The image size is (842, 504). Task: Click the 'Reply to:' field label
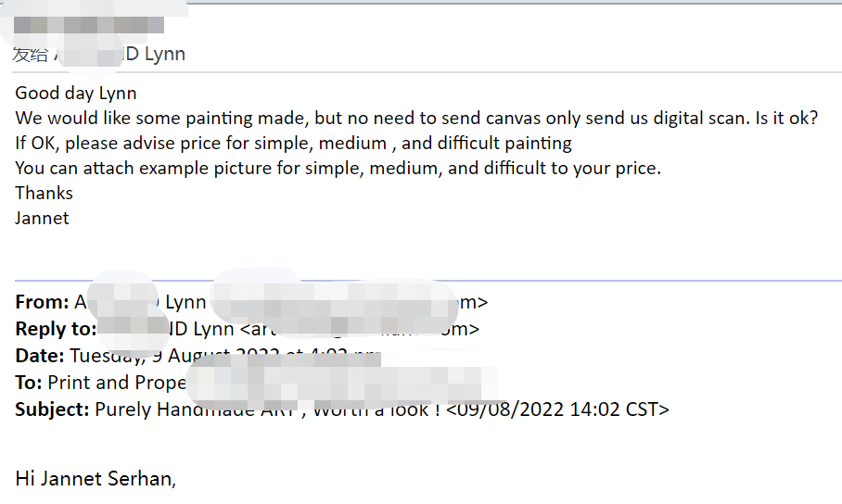tap(56, 329)
